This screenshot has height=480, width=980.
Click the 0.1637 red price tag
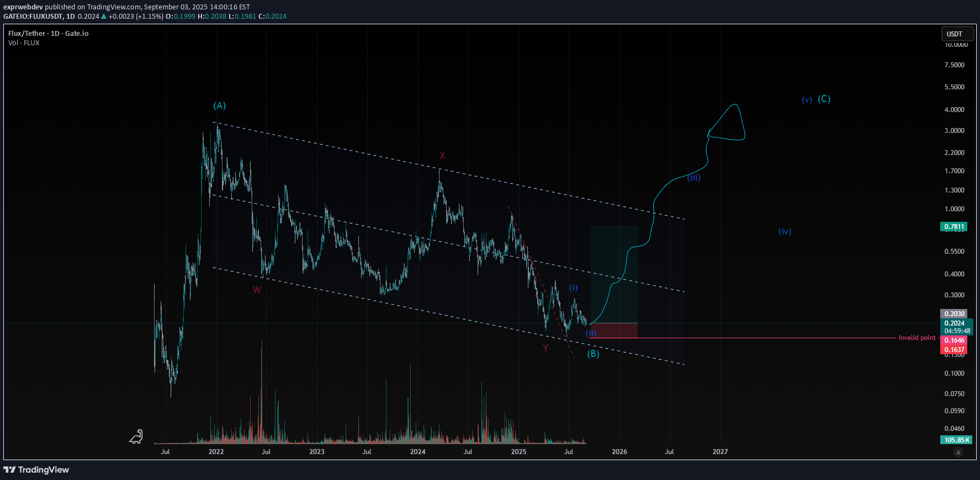pos(954,350)
